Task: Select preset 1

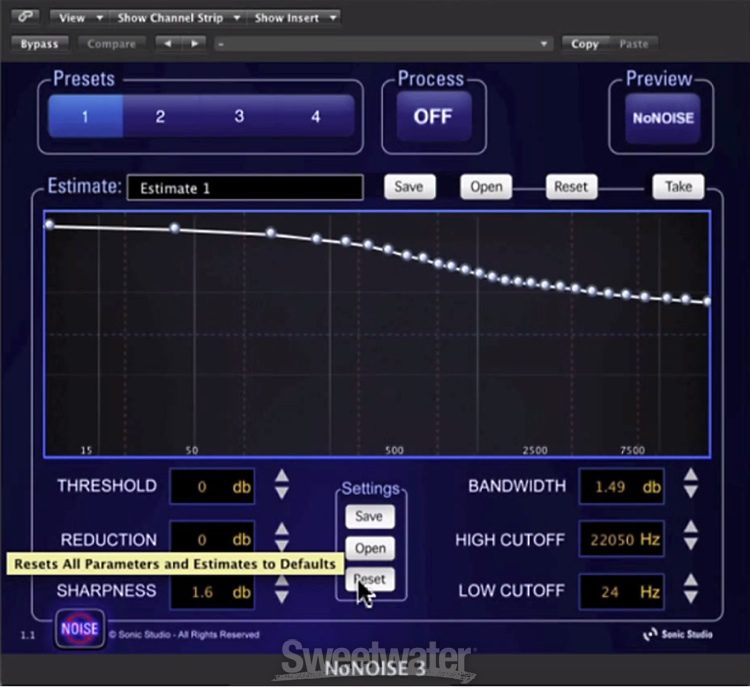Action: pos(85,116)
